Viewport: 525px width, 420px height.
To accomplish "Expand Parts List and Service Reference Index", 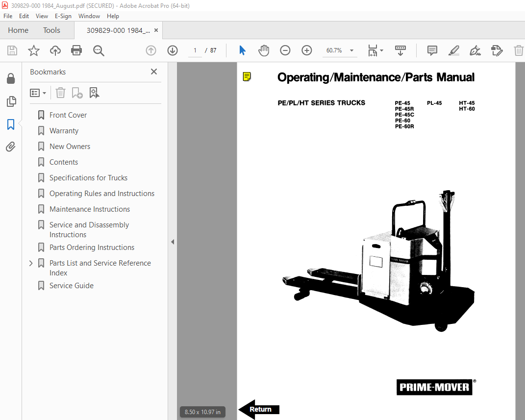I will 31,263.
